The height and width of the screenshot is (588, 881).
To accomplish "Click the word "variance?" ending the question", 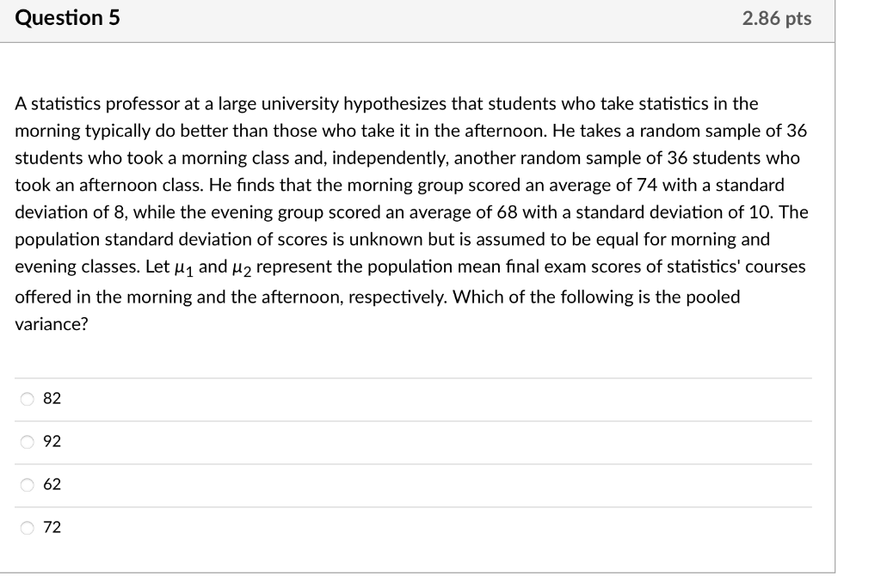I will point(52,324).
